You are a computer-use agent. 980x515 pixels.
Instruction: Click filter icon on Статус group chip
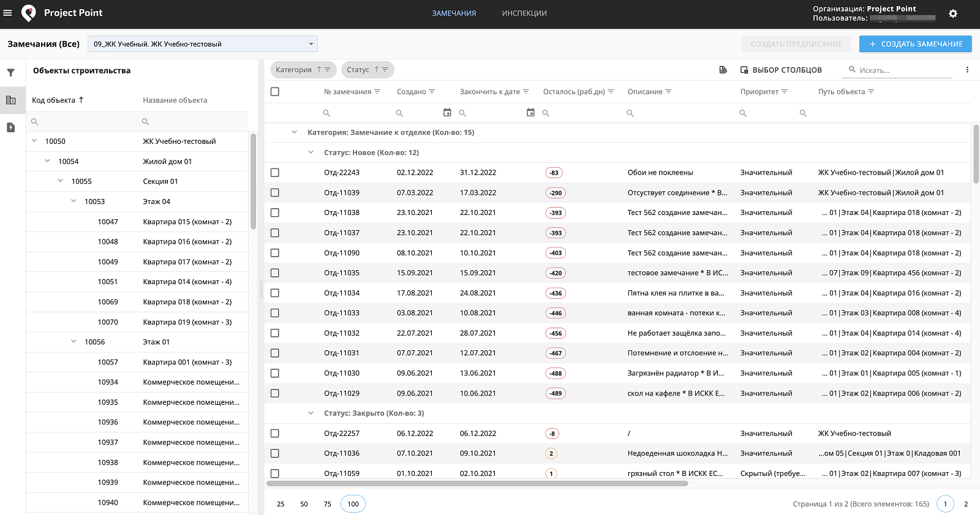click(x=385, y=70)
